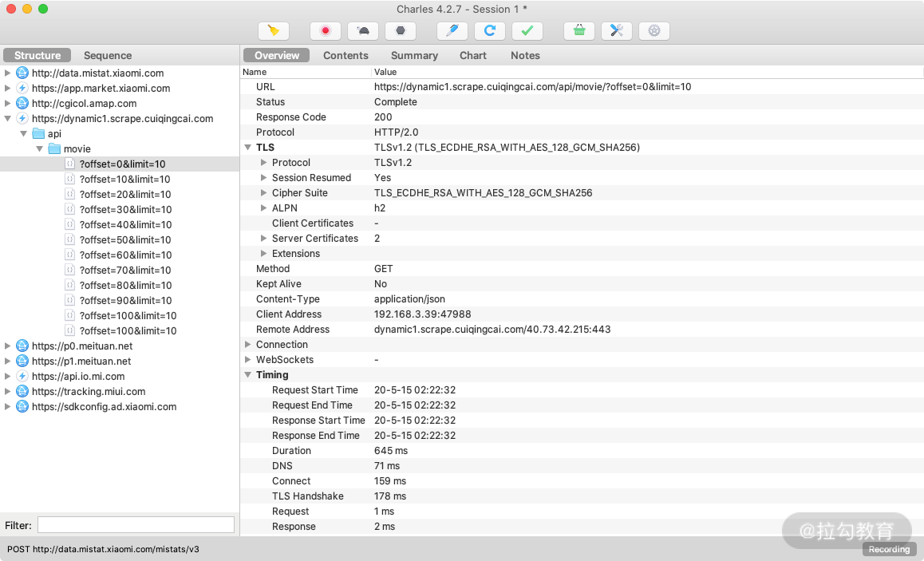Open the Chart tab
The width and height of the screenshot is (924, 561).
[x=472, y=55]
